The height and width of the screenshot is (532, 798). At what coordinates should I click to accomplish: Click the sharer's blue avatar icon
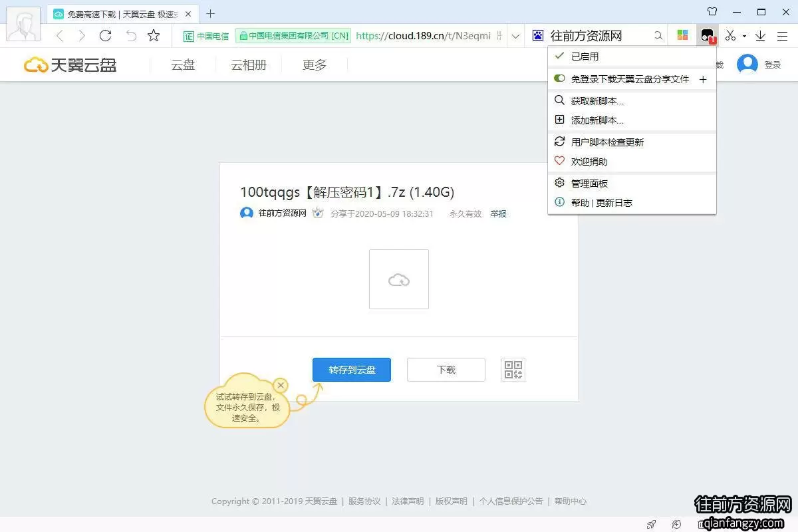tap(247, 213)
